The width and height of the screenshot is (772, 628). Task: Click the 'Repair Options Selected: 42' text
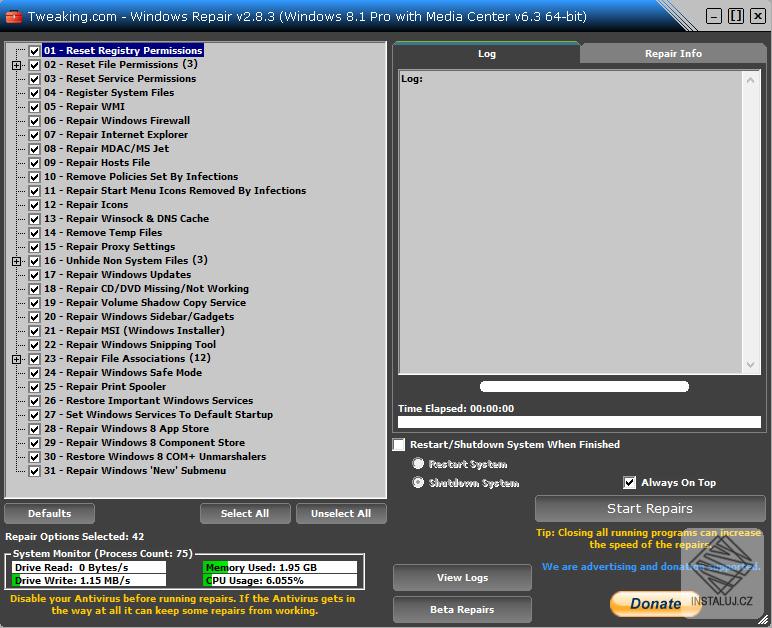click(75, 536)
